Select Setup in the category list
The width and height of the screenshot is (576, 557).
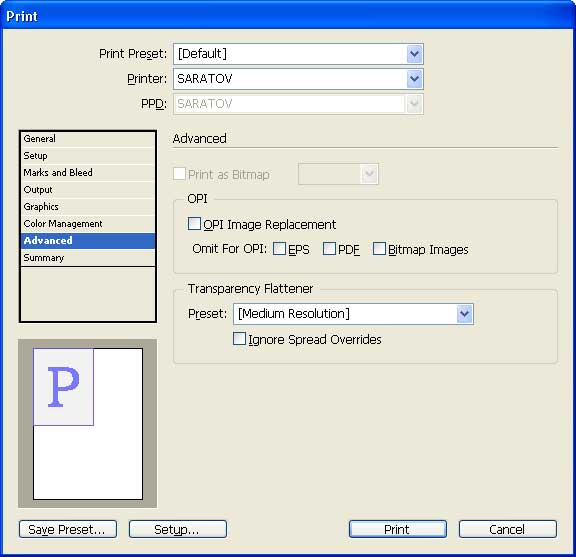pyautogui.click(x=87, y=156)
